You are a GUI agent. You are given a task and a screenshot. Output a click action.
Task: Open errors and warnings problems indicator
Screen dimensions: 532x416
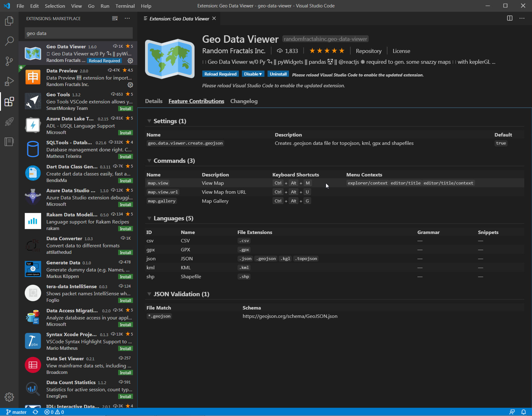(54, 412)
